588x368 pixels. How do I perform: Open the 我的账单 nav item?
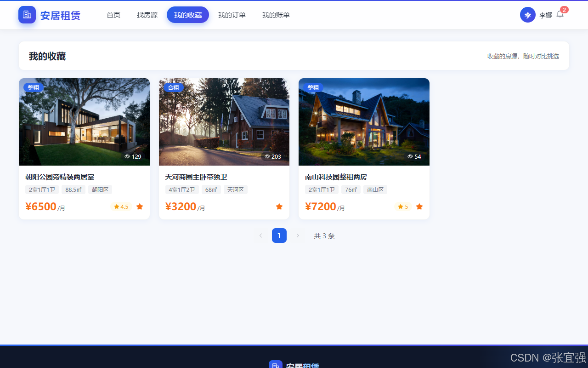276,15
